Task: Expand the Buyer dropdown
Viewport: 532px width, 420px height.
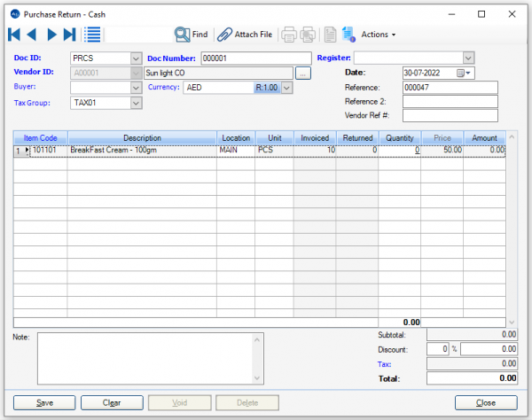Action: tap(136, 88)
